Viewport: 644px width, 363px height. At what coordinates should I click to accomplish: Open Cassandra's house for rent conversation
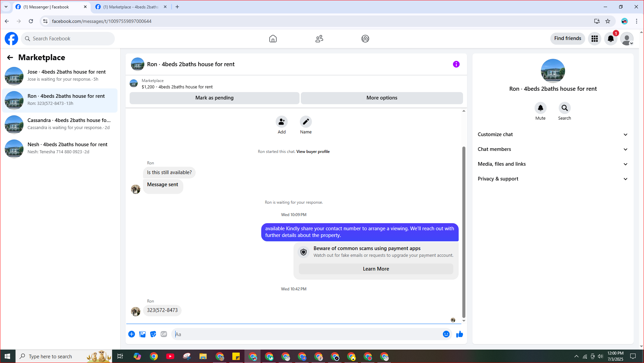tap(60, 124)
